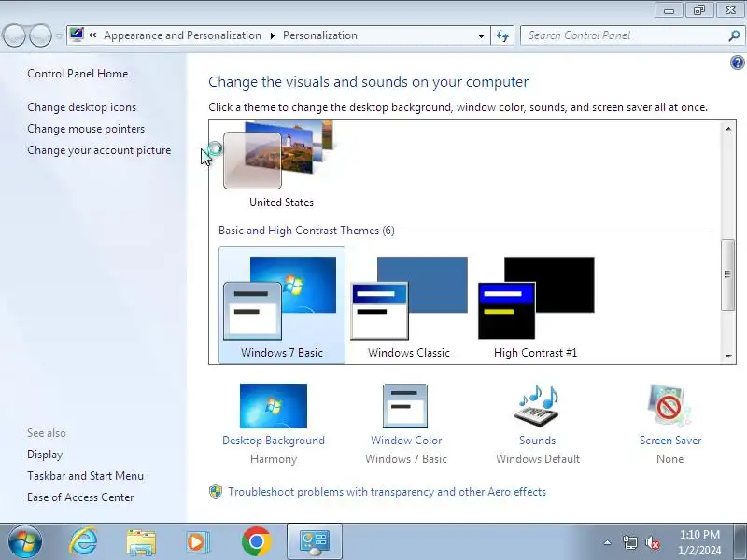Click the shield icon beside Troubleshoot link

pyautogui.click(x=216, y=492)
